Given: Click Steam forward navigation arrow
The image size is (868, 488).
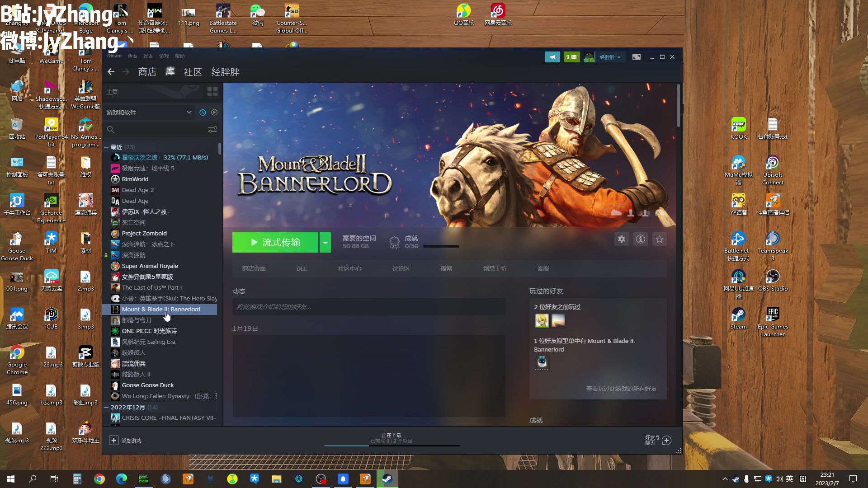Looking at the screenshot, I should (x=126, y=72).
